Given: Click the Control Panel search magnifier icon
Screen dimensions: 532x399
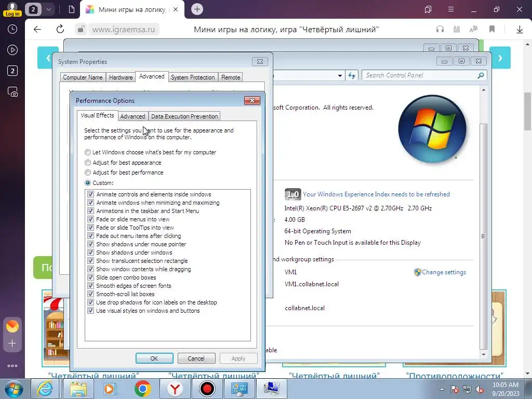Looking at the screenshot, I should click(481, 75).
